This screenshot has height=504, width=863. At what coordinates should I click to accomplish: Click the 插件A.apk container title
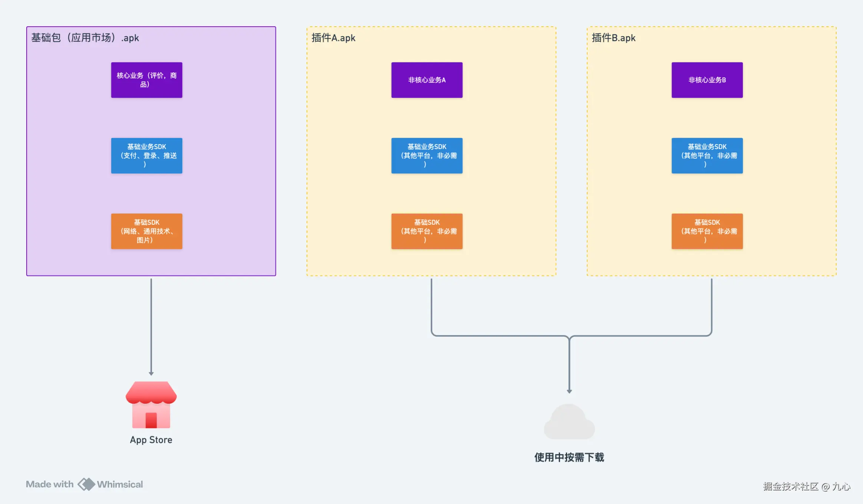(x=333, y=38)
